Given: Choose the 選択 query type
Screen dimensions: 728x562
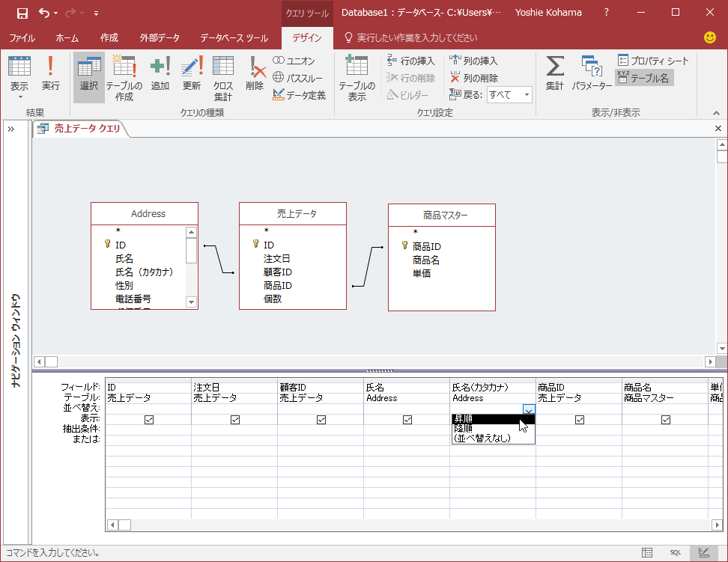Looking at the screenshot, I should pos(89,77).
